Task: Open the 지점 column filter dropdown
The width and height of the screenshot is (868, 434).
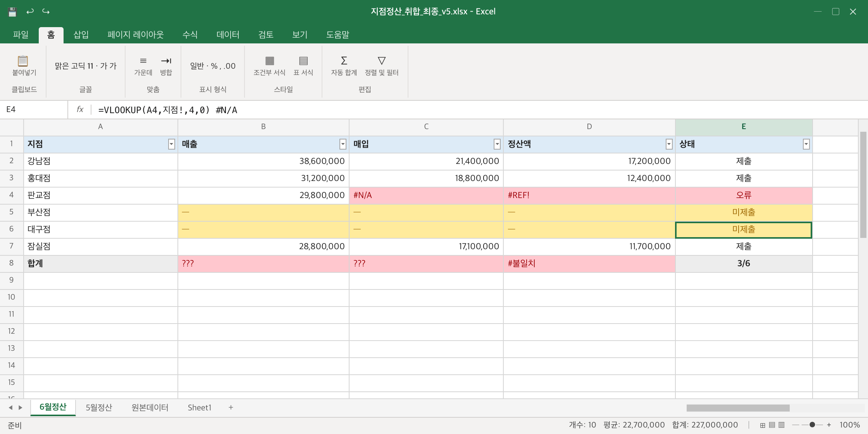Action: coord(171,145)
